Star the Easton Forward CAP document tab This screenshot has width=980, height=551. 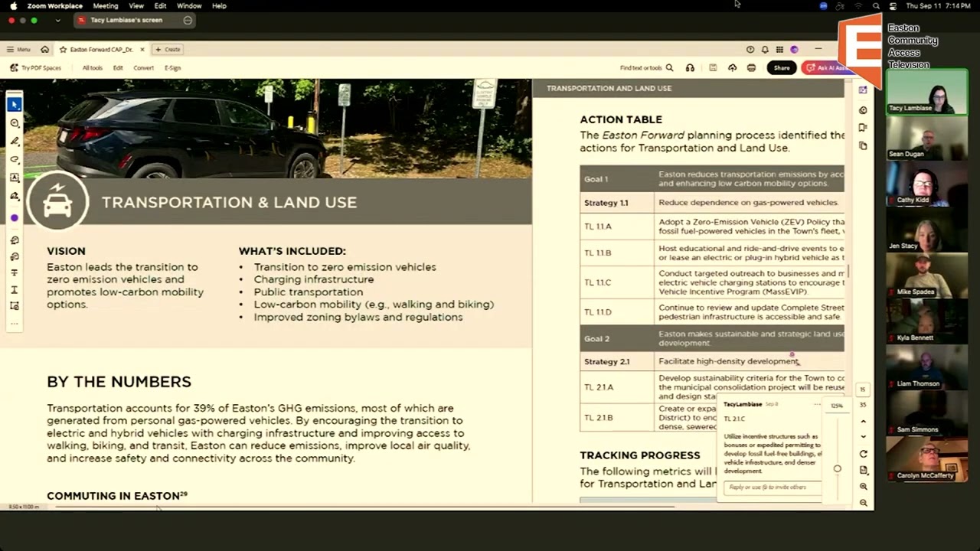[x=63, y=49]
